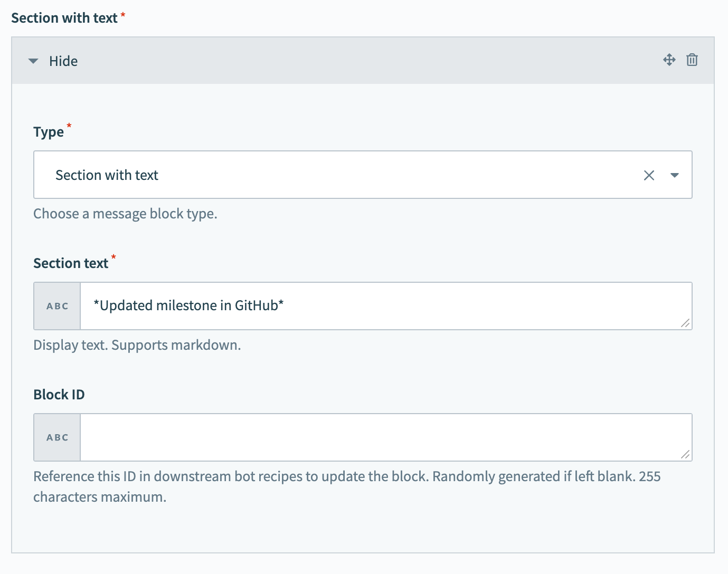Open the Type dropdown with its caret arrow
728x574 pixels.
click(675, 175)
